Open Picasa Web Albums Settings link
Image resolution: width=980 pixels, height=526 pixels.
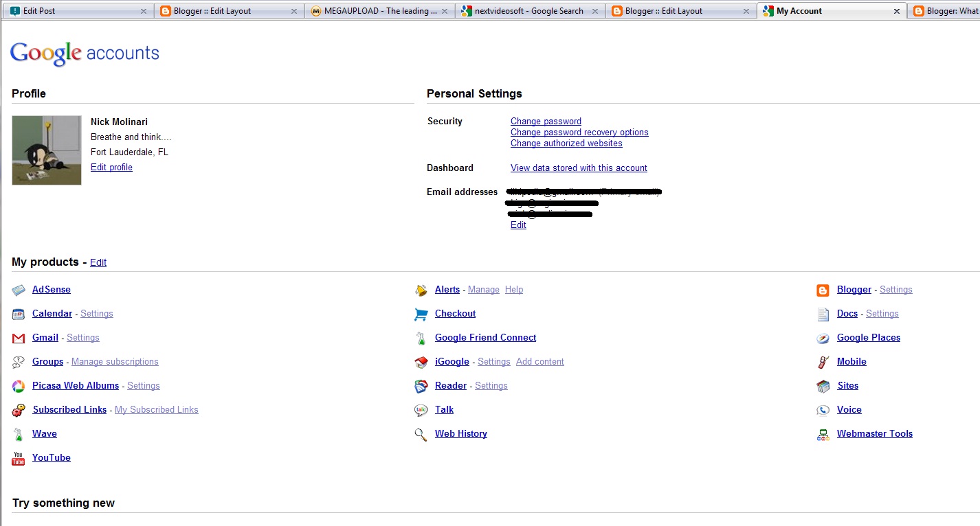click(144, 386)
